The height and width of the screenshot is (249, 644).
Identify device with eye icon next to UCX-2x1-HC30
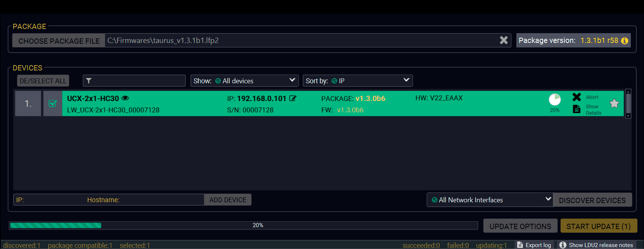(125, 98)
